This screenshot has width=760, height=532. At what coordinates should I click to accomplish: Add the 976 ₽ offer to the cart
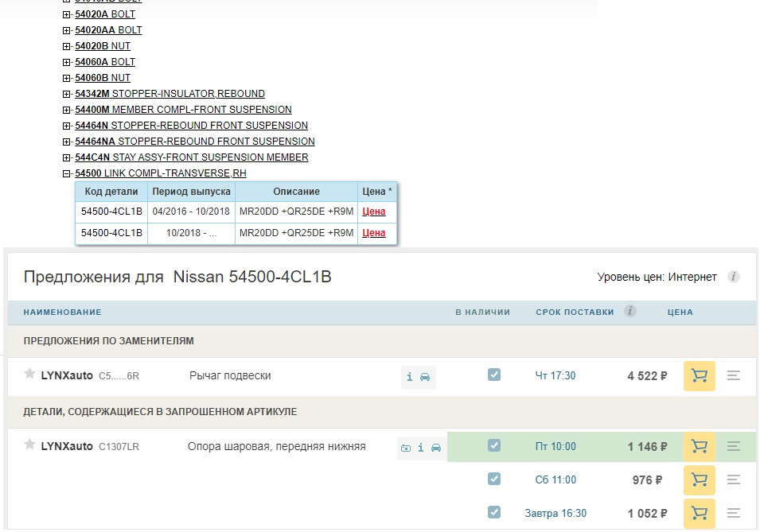(699, 480)
